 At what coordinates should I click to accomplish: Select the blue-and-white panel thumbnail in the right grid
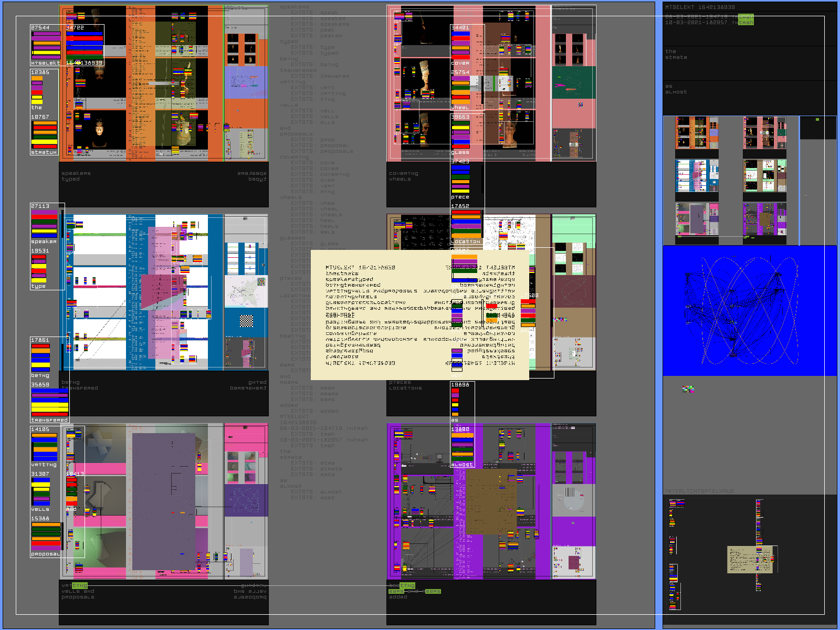tap(696, 176)
